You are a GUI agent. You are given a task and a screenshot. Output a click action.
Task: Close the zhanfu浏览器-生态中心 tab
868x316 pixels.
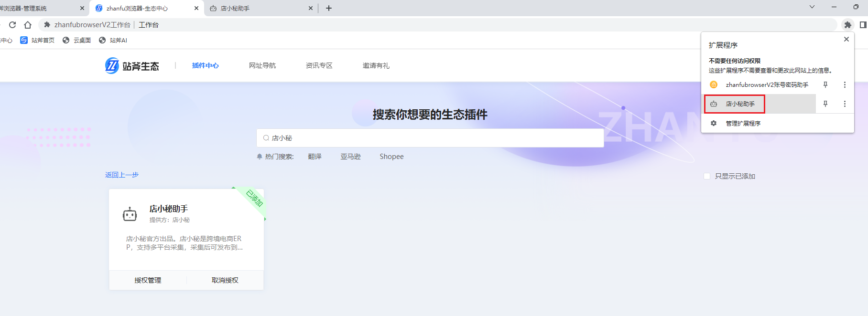coord(196,8)
